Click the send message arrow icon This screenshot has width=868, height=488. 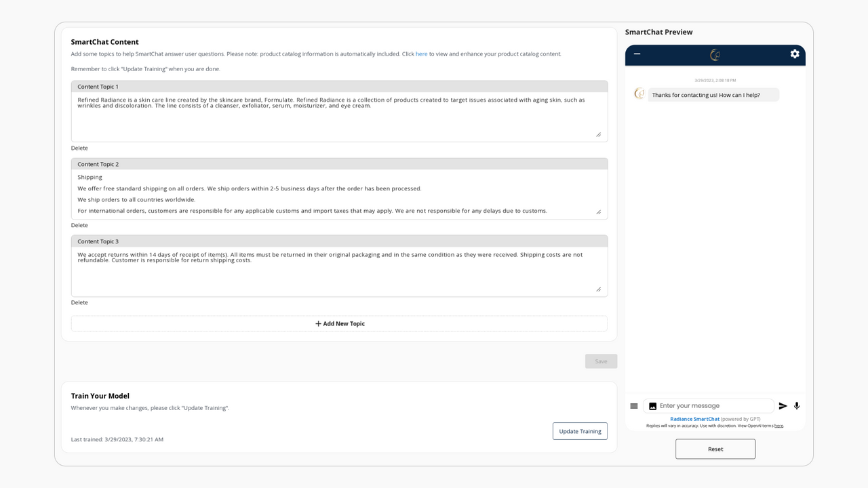tap(783, 405)
